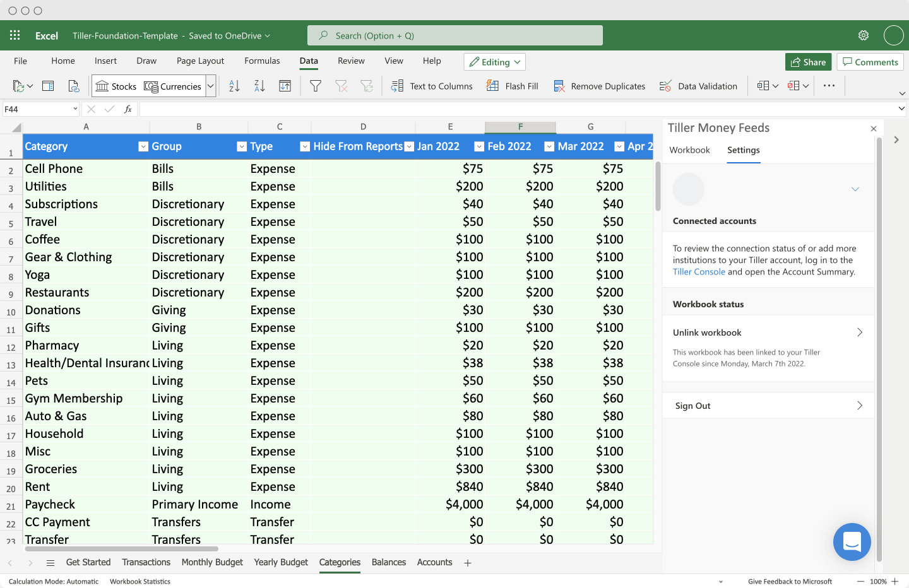Click the horizontal sheet scrollbar
Viewport: 909px width, 588px height.
point(122,549)
